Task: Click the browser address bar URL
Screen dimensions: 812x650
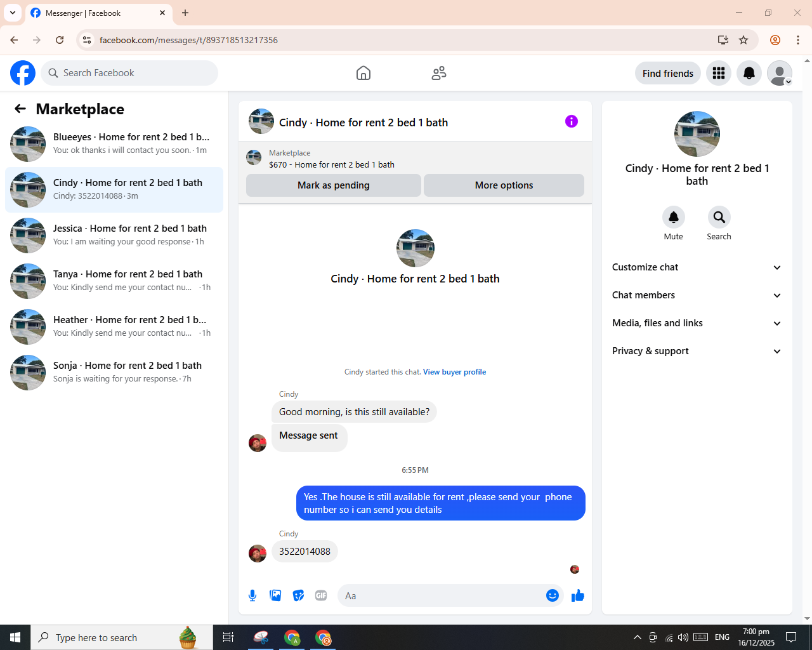Action: [188, 40]
